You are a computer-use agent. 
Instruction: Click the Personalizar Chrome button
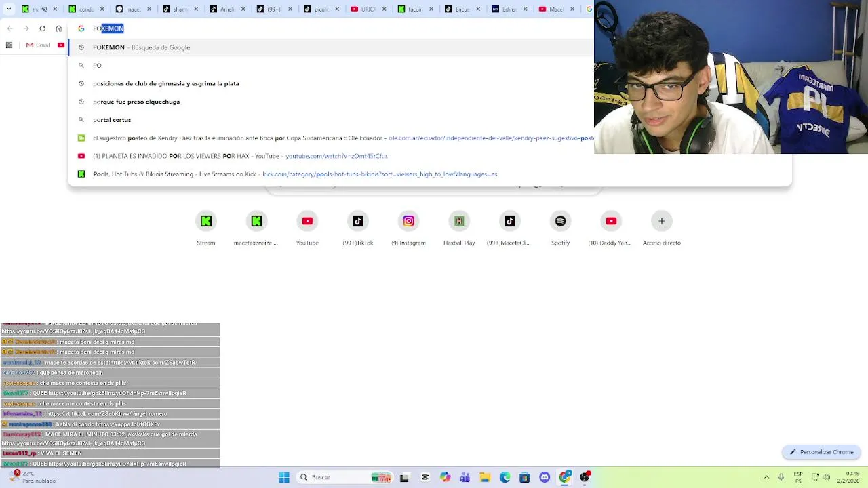[821, 452]
